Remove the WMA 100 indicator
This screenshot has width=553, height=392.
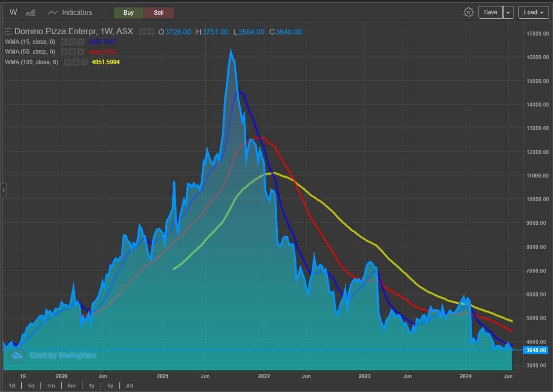(x=84, y=62)
